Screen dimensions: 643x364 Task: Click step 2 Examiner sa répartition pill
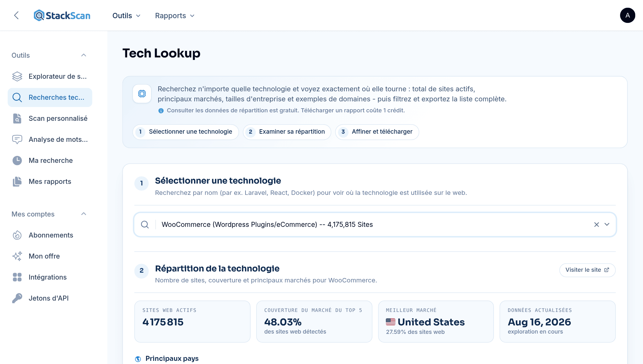click(x=287, y=132)
